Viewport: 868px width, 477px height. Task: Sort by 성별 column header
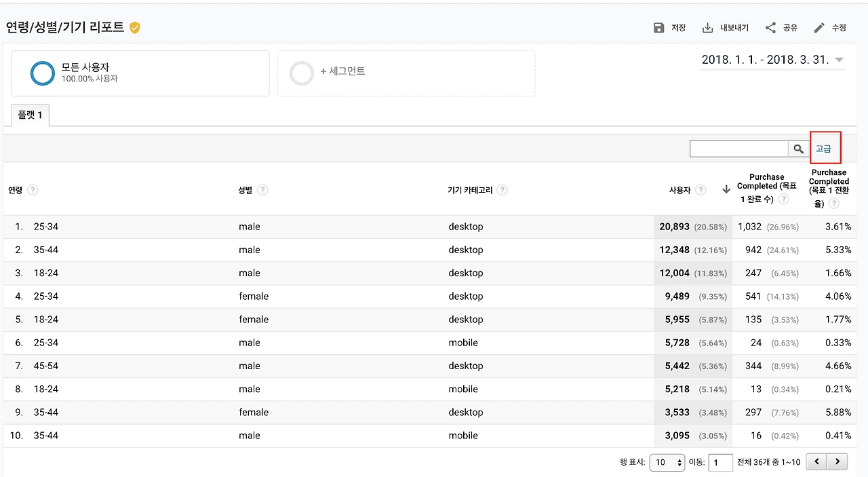coord(245,190)
